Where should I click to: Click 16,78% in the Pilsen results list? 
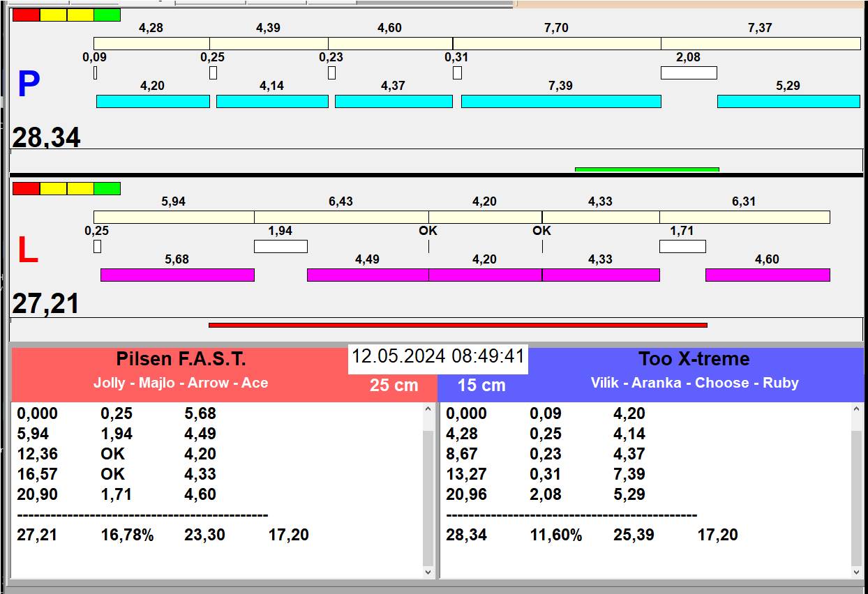(127, 535)
